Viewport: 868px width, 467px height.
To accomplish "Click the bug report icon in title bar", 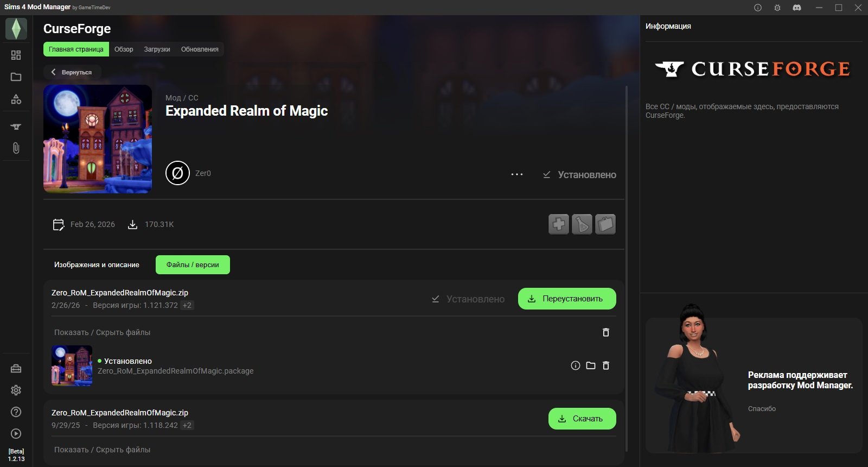I will [x=777, y=8].
